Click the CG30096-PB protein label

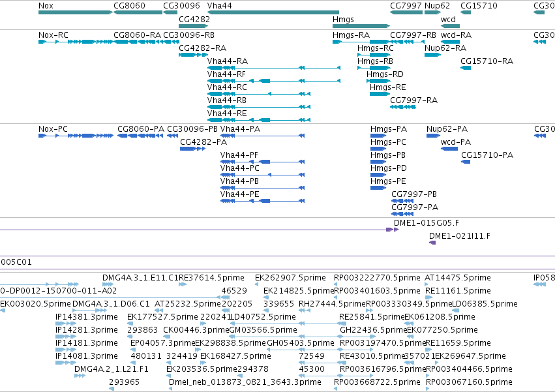pos(192,129)
